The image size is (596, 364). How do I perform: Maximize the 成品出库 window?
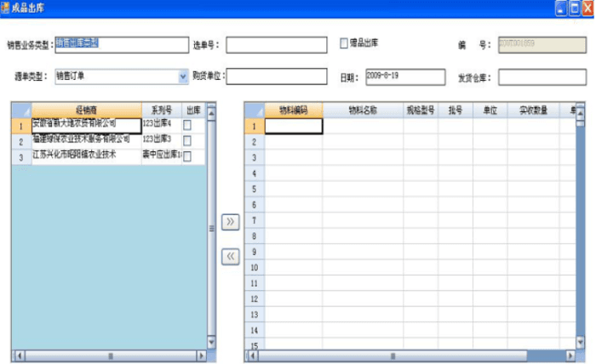point(574,7)
